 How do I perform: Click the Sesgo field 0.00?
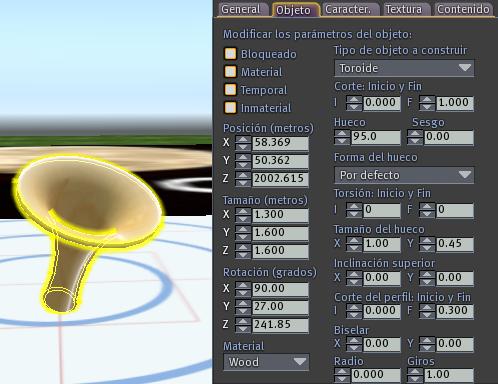click(449, 137)
